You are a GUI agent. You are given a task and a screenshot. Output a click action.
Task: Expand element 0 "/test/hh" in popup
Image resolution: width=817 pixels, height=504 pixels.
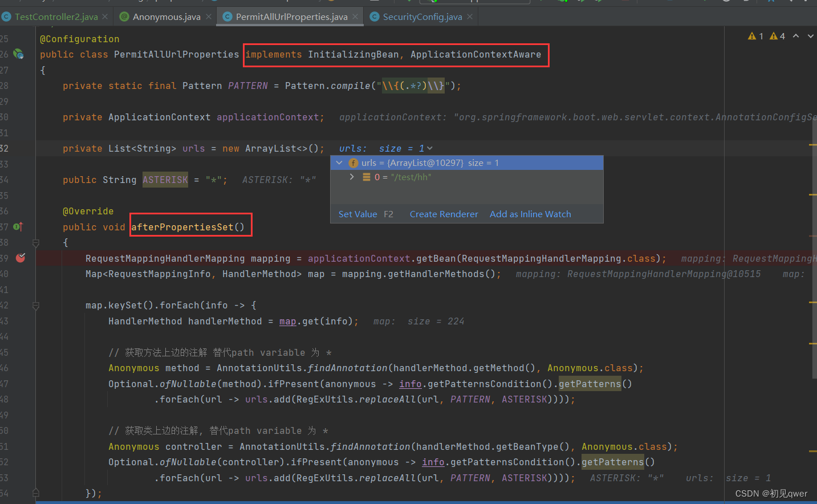click(352, 177)
